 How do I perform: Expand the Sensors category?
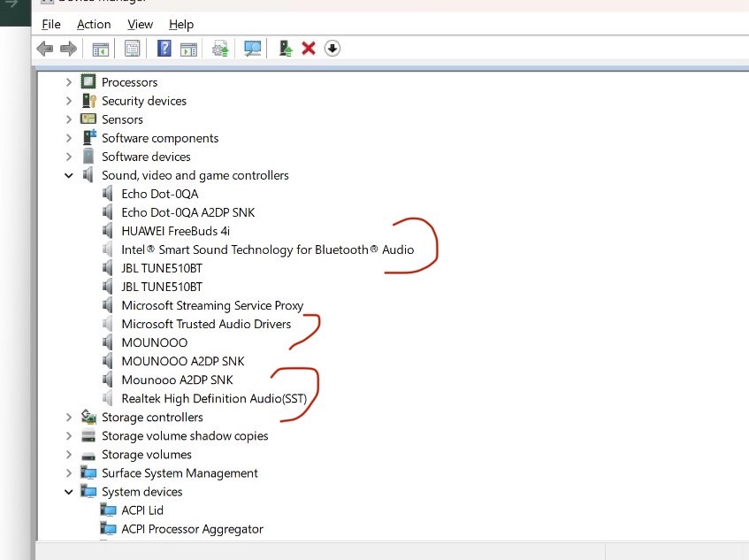click(x=69, y=119)
